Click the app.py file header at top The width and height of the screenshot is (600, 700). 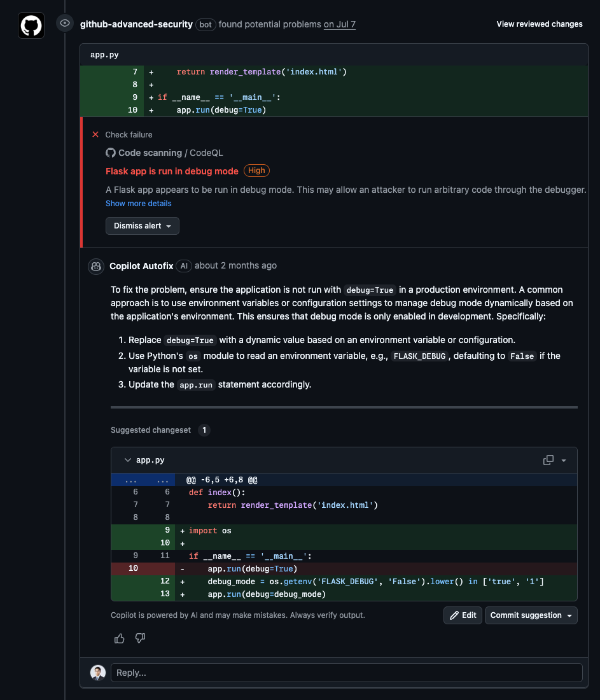[334, 55]
